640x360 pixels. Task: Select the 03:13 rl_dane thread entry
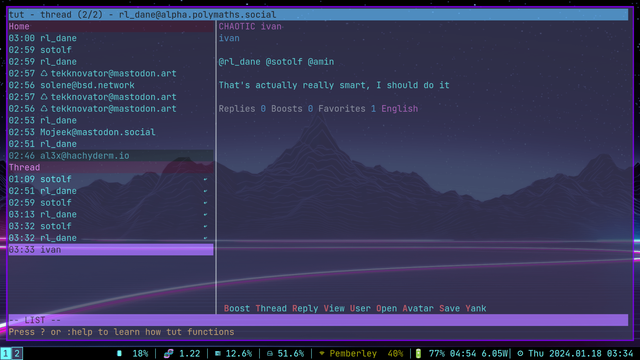click(x=111, y=214)
